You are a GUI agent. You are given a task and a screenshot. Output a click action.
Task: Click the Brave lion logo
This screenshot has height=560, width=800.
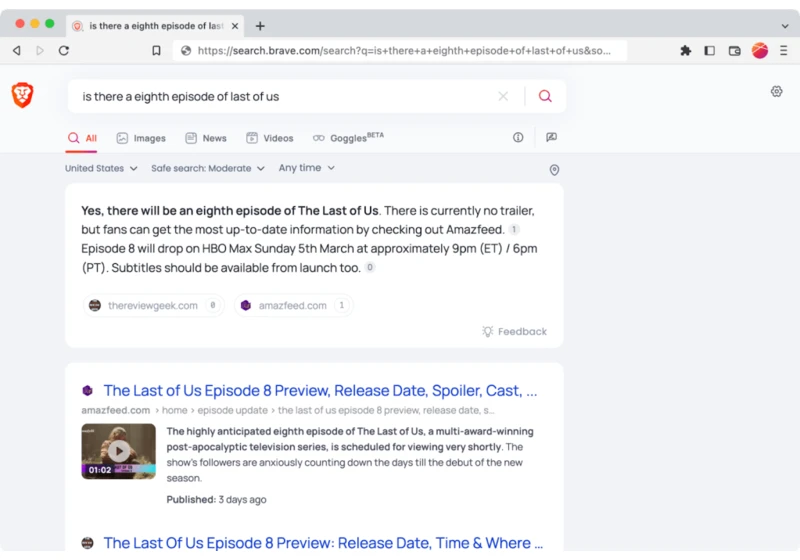point(22,95)
